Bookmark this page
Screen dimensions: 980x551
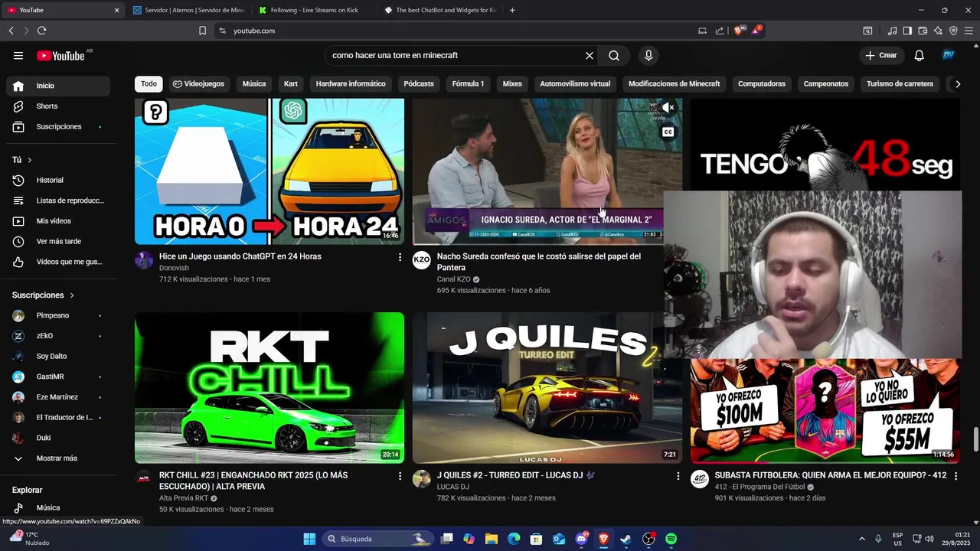202,31
